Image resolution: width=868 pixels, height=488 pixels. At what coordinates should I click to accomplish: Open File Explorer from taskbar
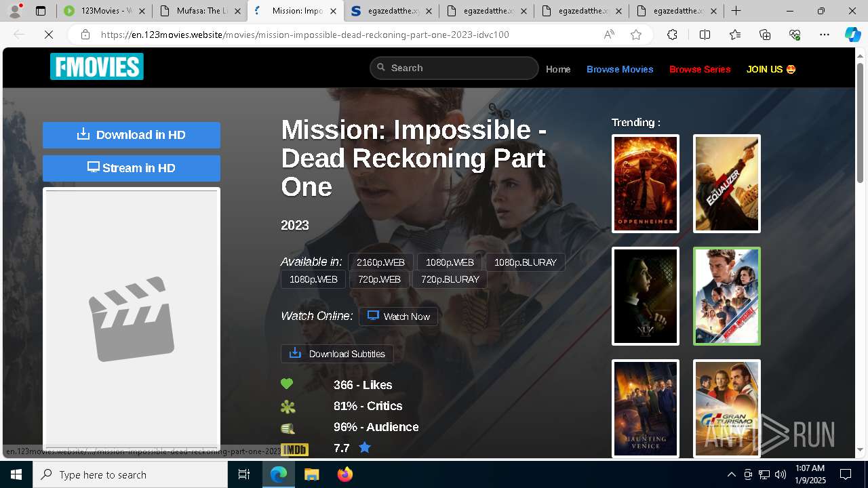click(311, 474)
